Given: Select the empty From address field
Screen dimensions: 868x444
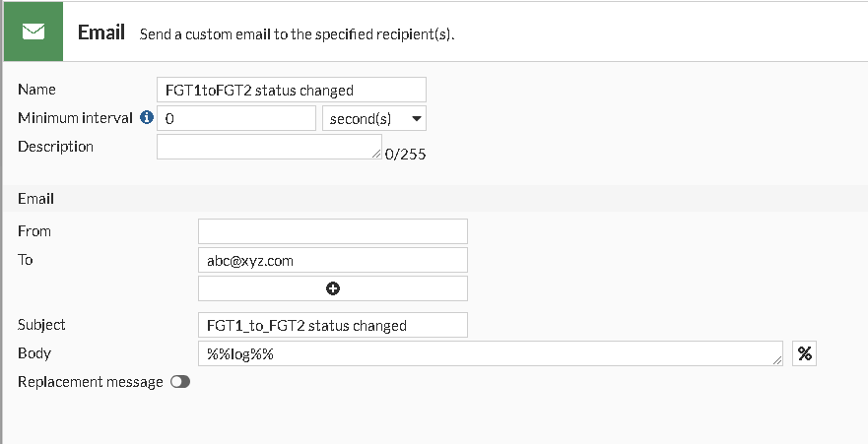Looking at the screenshot, I should pos(332,231).
